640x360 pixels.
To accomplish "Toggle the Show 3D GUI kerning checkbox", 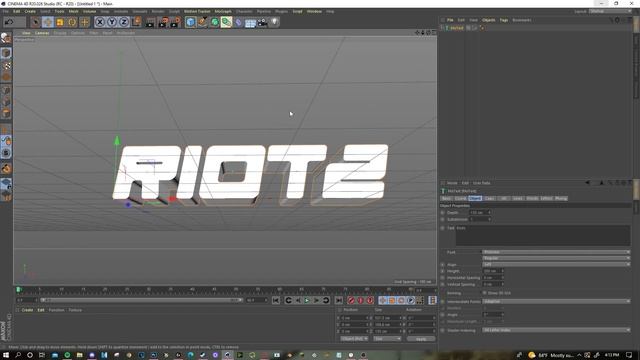I will tap(484, 293).
